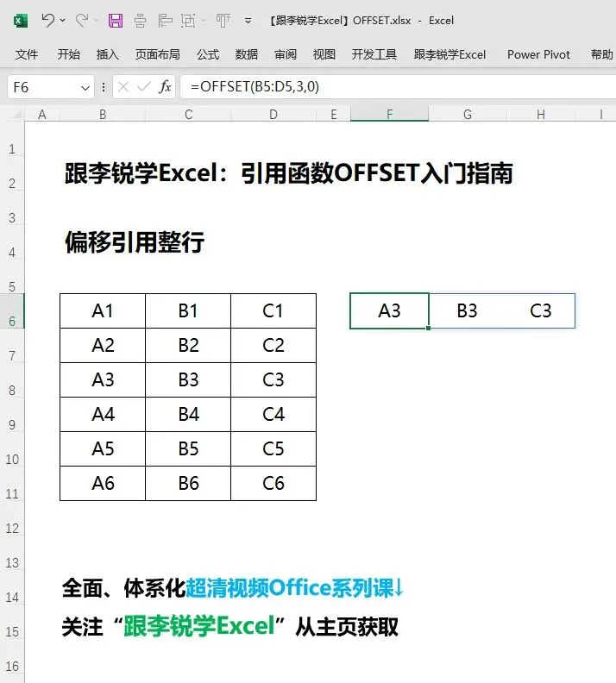Click cell containing A4
616x683 pixels.
click(103, 414)
